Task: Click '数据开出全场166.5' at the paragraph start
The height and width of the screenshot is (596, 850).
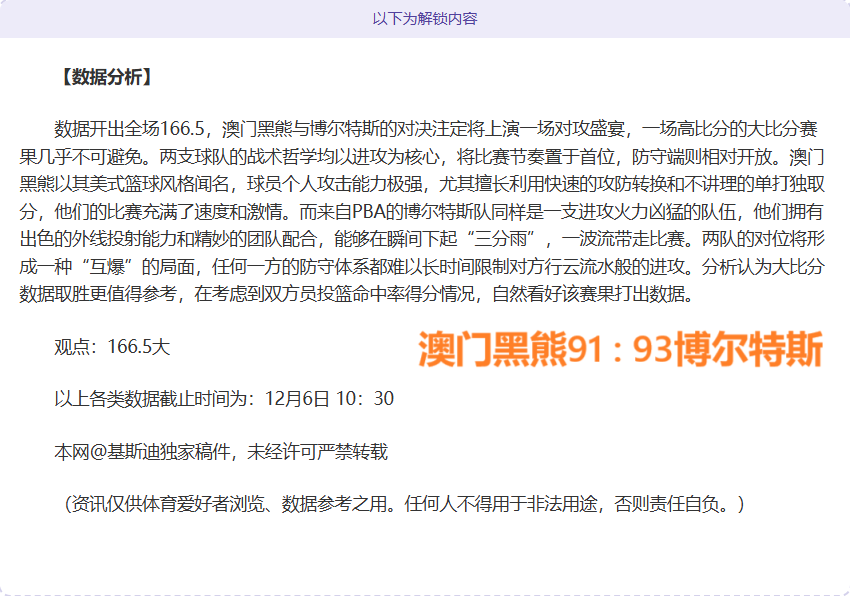Action: 129,129
